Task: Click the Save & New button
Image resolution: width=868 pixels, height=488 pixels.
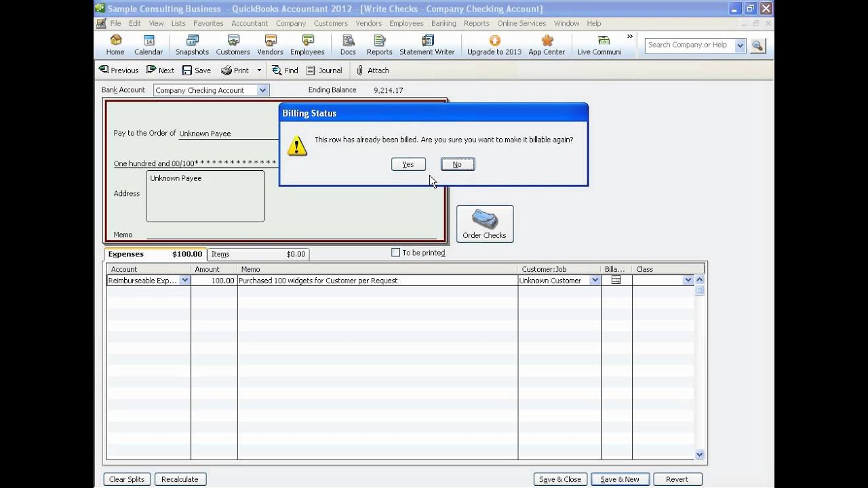Action: [620, 479]
